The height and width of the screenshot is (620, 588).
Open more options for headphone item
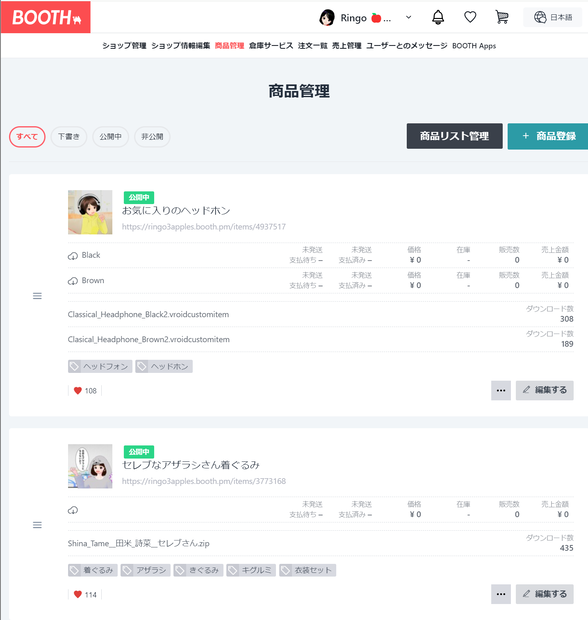pos(501,391)
